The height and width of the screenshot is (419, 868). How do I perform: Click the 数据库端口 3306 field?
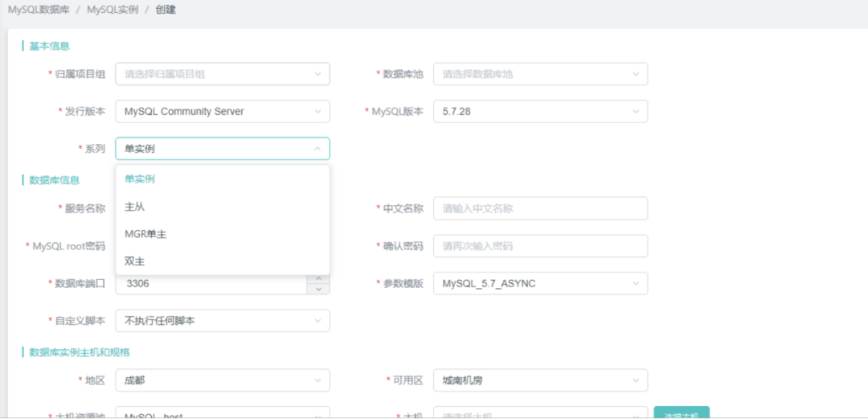point(209,284)
